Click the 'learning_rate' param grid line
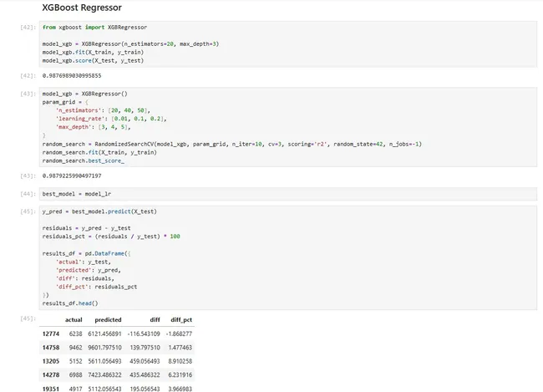Screen dimensions: 543x392 click(x=111, y=119)
